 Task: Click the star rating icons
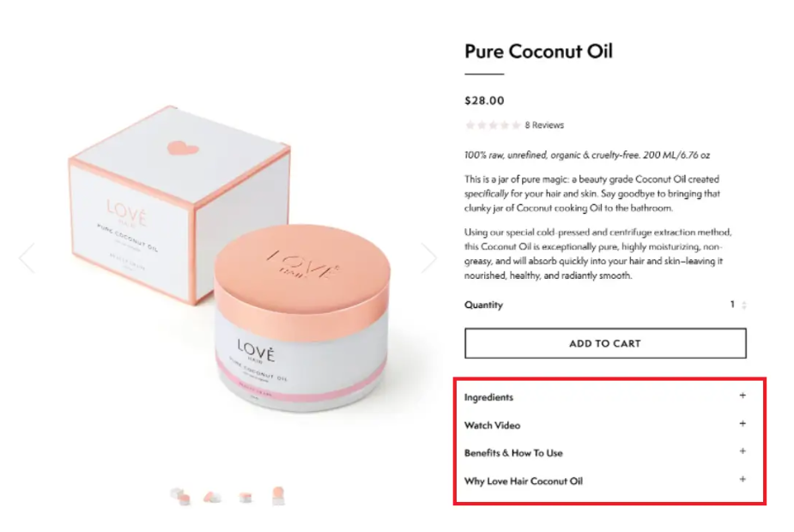click(493, 125)
